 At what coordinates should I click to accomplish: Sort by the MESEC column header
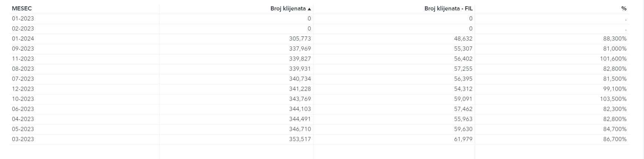click(x=22, y=9)
